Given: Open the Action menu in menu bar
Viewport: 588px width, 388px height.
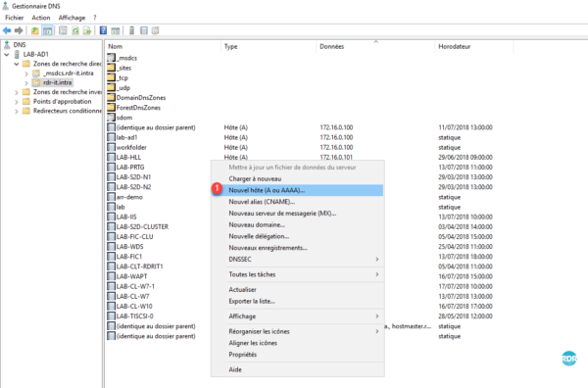Looking at the screenshot, I should tap(41, 18).
